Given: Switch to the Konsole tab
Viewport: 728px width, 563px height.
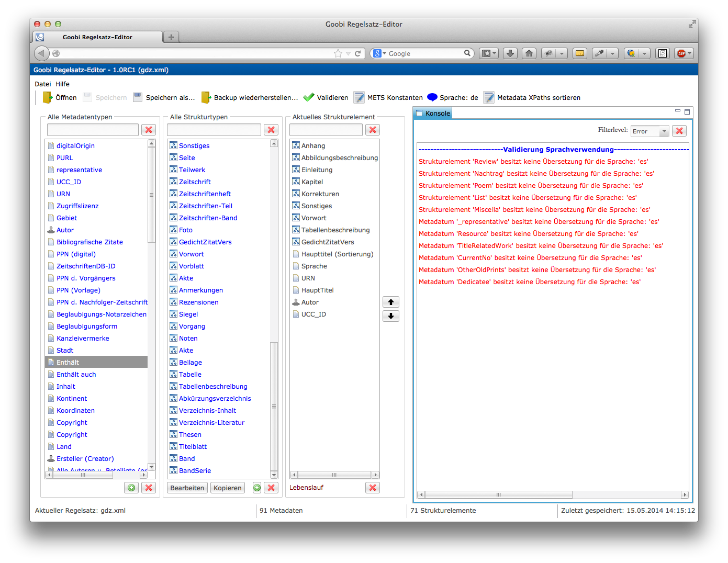Looking at the screenshot, I should point(433,113).
